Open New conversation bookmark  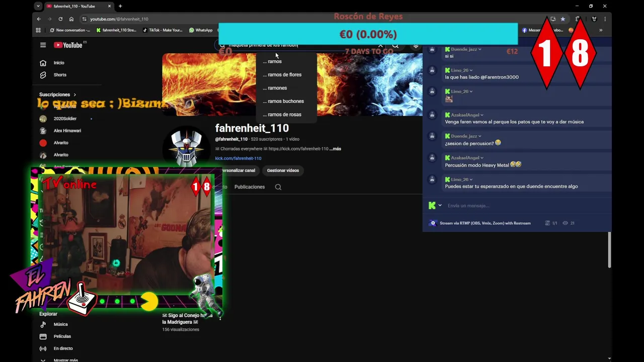[x=70, y=30]
